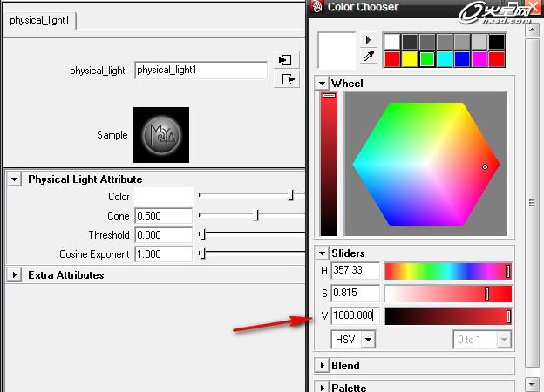The width and height of the screenshot is (544, 392).
Task: Select the eyedropper color picker tool
Action: coord(369,57)
